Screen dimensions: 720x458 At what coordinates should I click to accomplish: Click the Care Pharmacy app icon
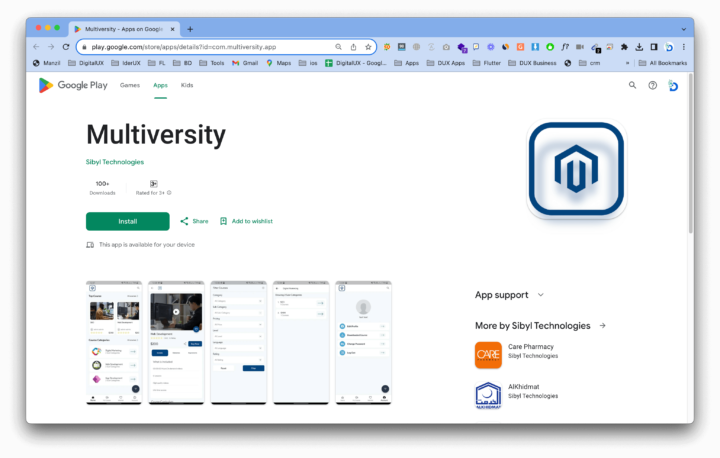488,355
